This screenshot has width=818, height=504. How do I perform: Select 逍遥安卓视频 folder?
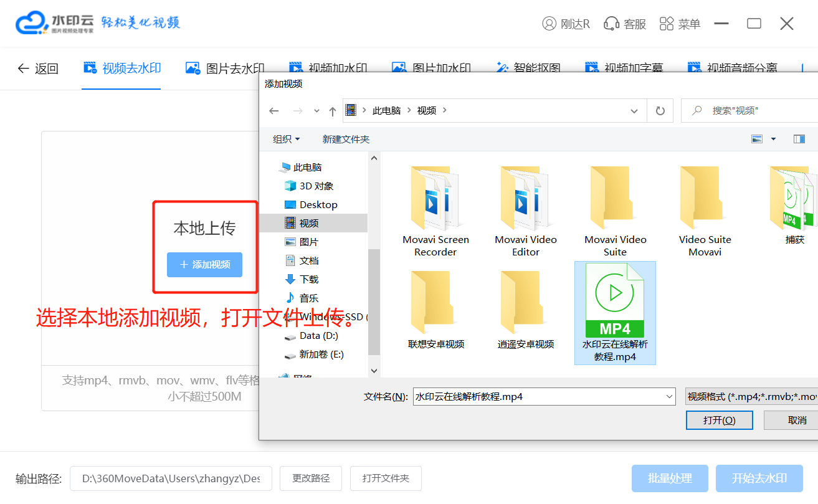click(526, 310)
